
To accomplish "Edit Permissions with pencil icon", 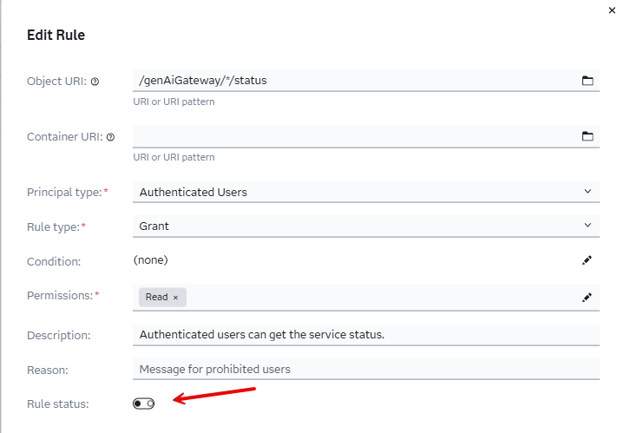I will point(587,297).
